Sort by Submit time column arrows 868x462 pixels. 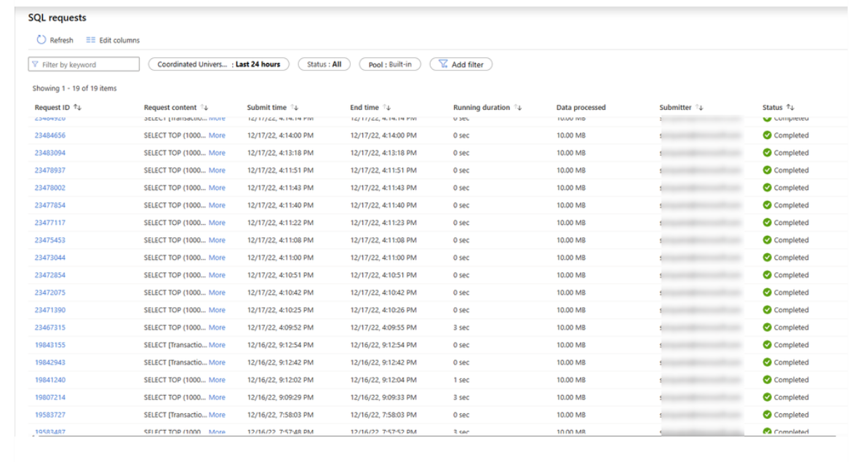(x=295, y=108)
